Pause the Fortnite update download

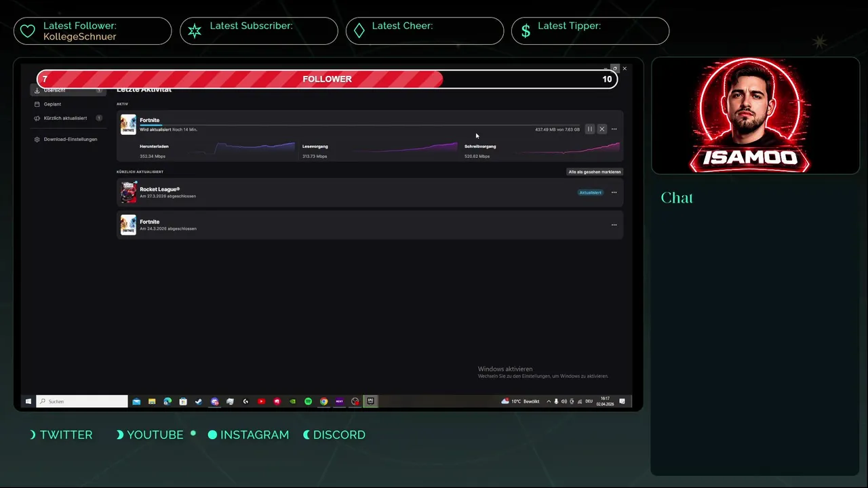(589, 129)
